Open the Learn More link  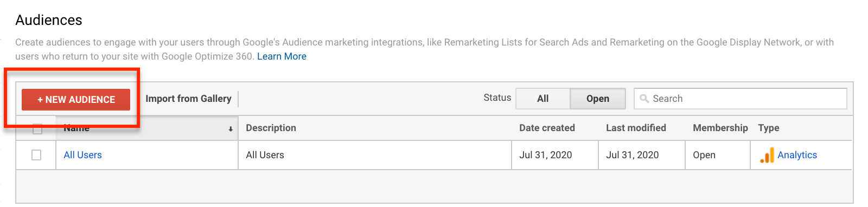pyautogui.click(x=282, y=56)
